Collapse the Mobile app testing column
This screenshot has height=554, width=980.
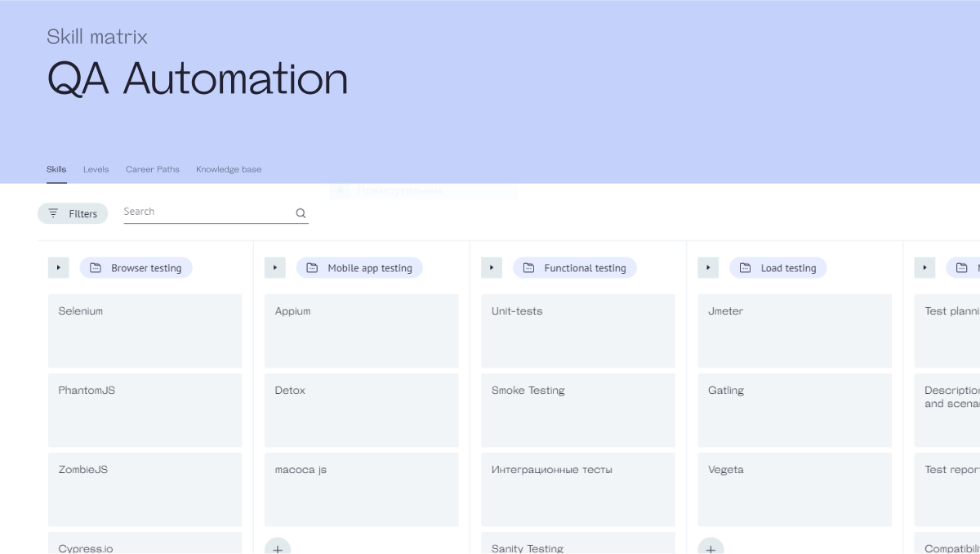275,268
